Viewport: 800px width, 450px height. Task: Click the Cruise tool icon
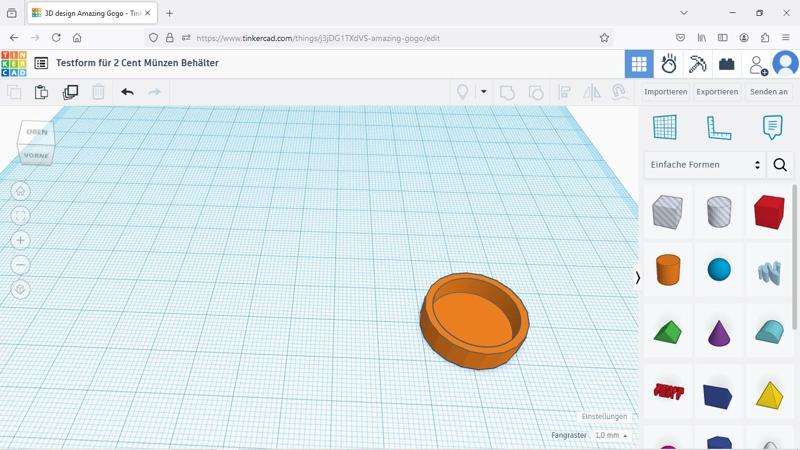tap(619, 92)
